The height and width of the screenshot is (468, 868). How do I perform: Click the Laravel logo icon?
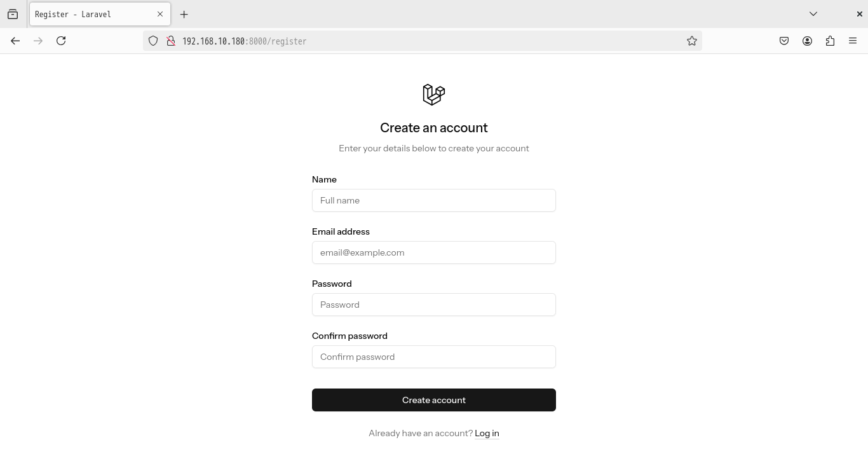click(x=434, y=95)
